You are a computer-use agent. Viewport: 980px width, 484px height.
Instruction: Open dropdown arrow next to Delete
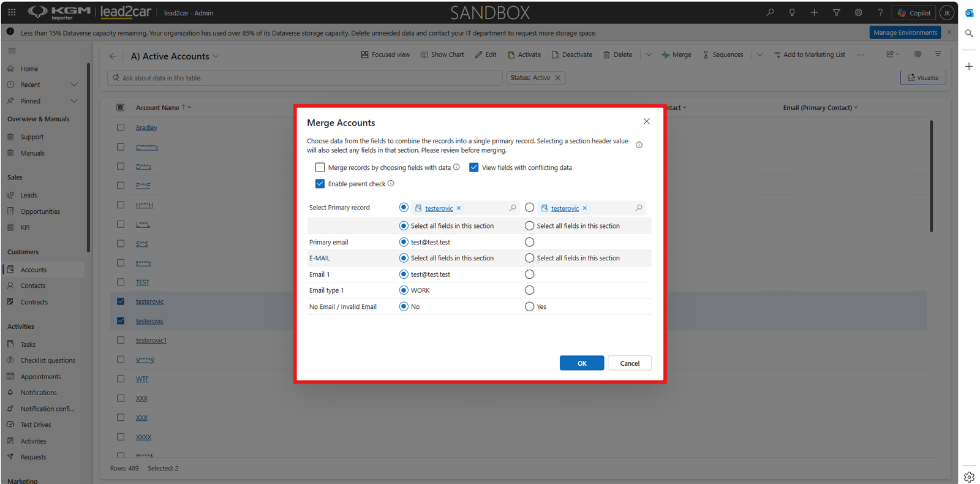pyautogui.click(x=649, y=55)
